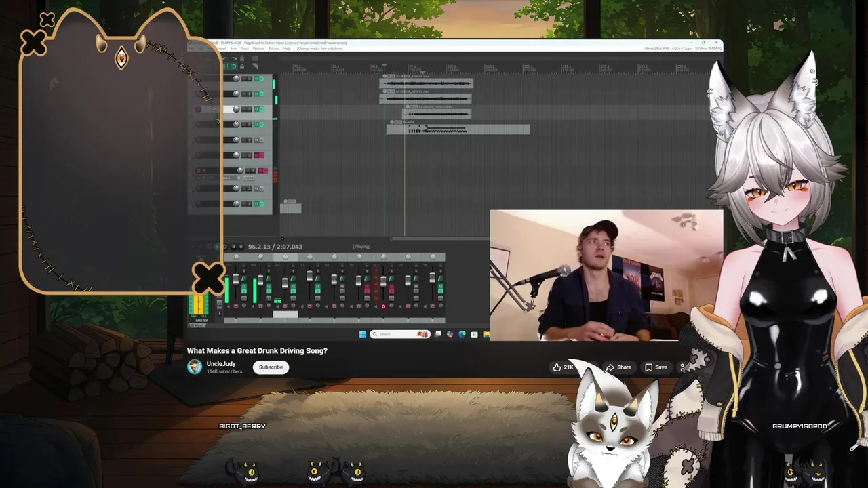This screenshot has width=868, height=488.
Task: Open the Item menu in REAPER
Action: point(233,49)
